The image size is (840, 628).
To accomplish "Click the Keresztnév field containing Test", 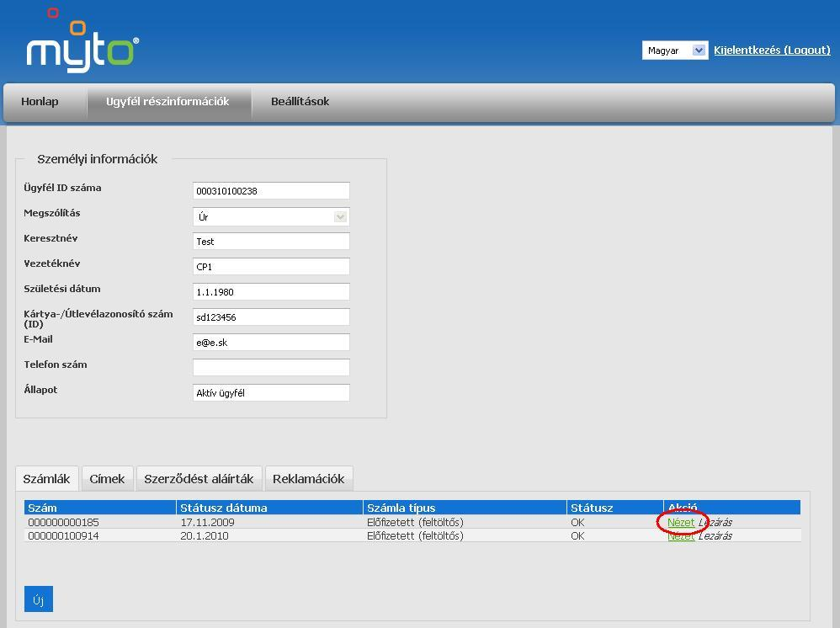I will tap(271, 241).
